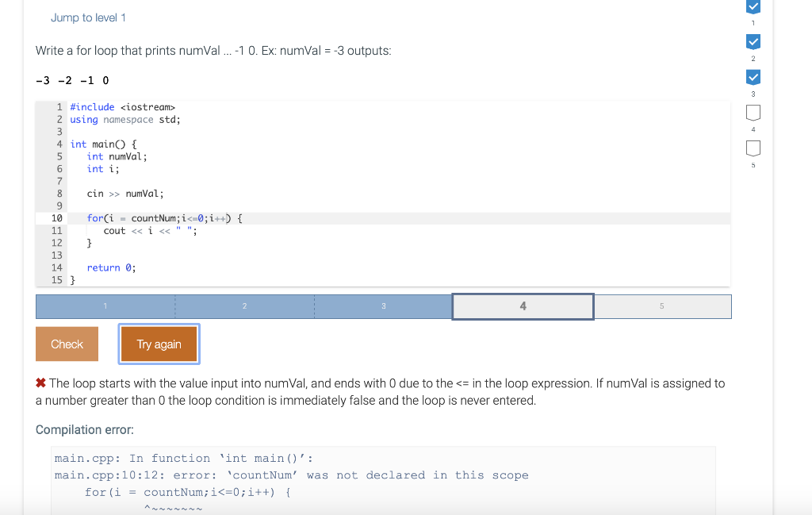Select level 5 in the progress bar
This screenshot has width=812, height=515.
click(662, 306)
